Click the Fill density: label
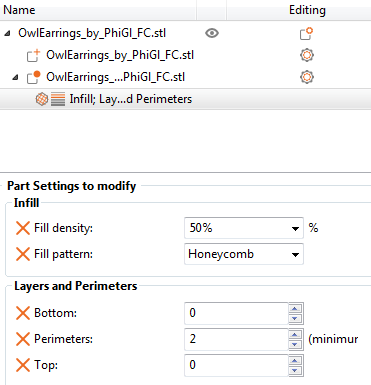The width and height of the screenshot is (371, 385). [x=63, y=228]
